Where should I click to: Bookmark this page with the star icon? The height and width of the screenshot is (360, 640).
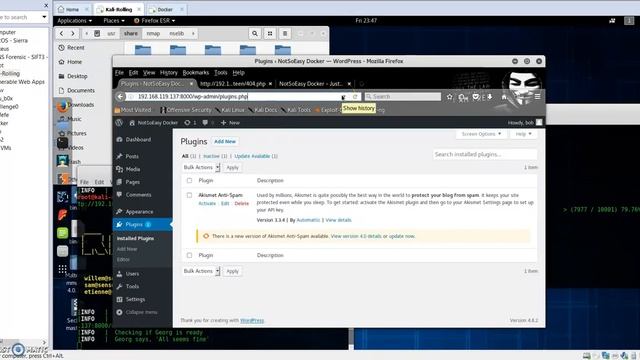449,97
